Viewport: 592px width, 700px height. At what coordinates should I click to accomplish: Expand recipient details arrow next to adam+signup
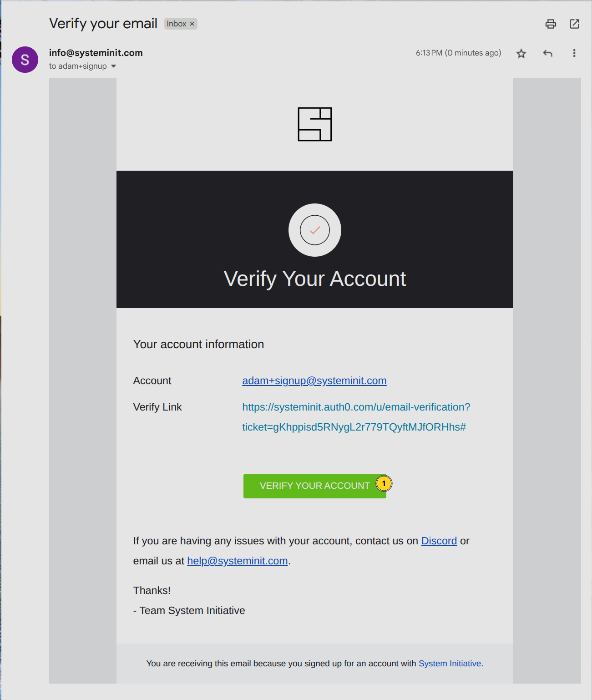(114, 66)
